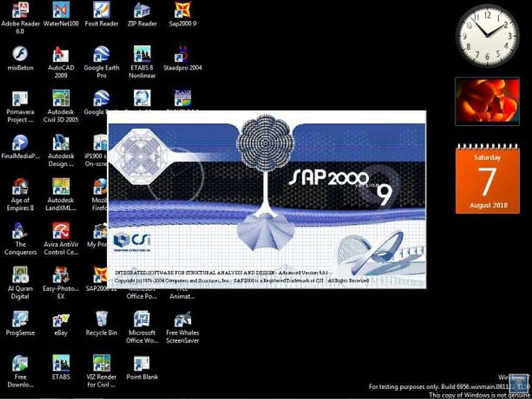Screen dimensions: 532x399
Task: Click the copyright line on SAP2000 splash
Action: [x=242, y=281]
